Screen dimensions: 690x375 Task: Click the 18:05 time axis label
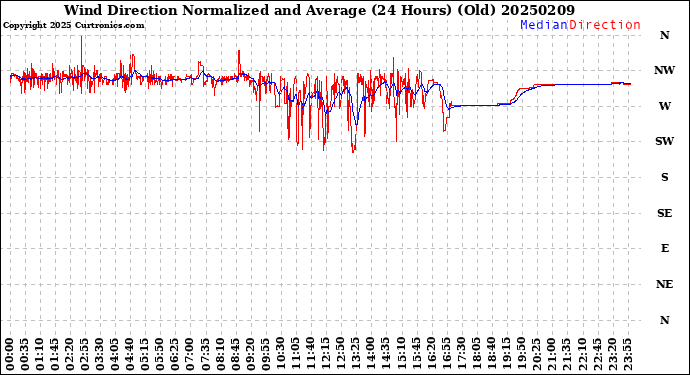coord(476,355)
